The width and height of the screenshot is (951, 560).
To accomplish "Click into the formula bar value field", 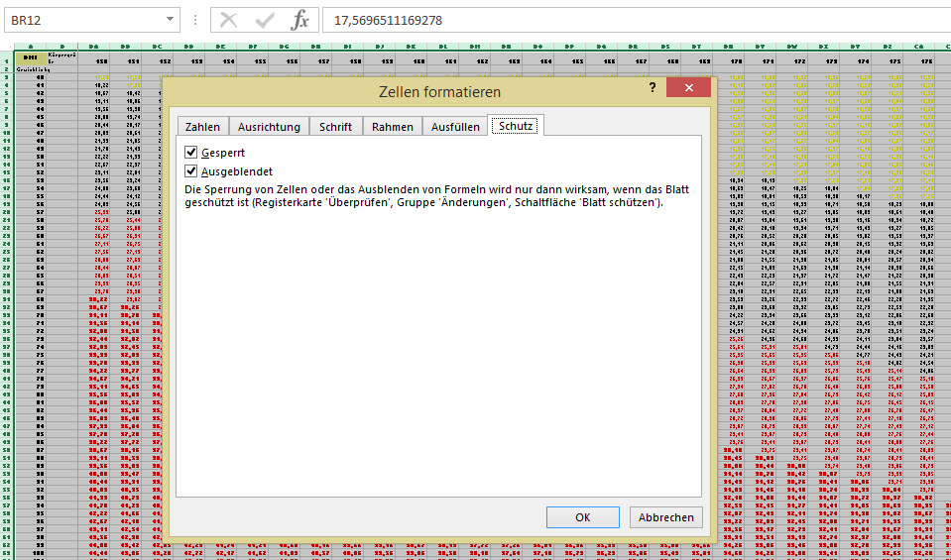I will (635, 20).
